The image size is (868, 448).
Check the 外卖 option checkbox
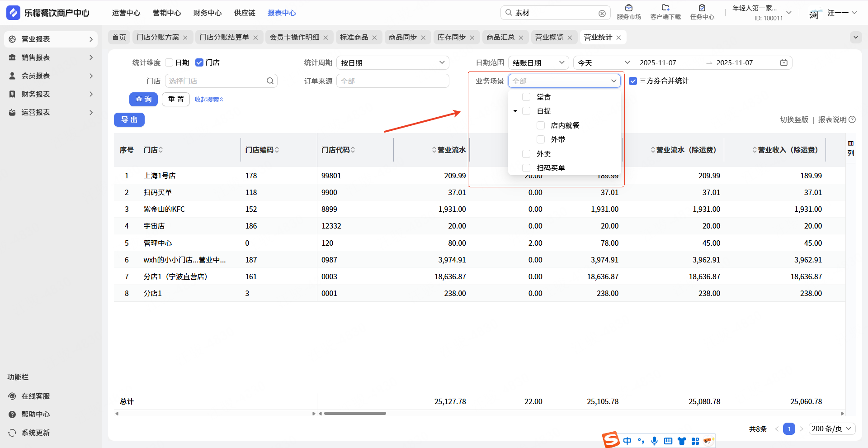click(x=526, y=154)
